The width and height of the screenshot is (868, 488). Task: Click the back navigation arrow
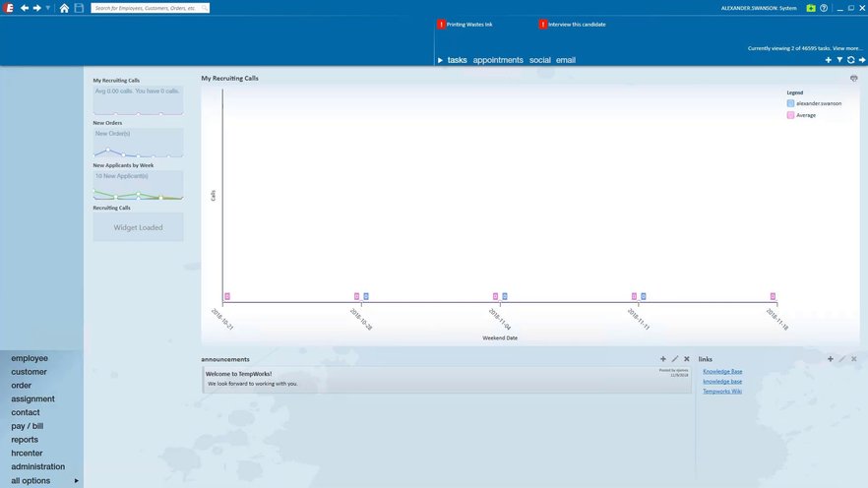coord(25,8)
